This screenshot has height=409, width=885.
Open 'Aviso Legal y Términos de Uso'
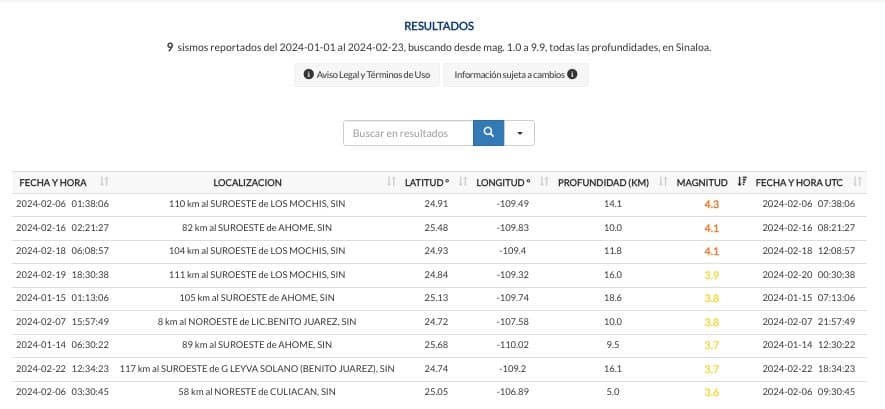coord(367,74)
